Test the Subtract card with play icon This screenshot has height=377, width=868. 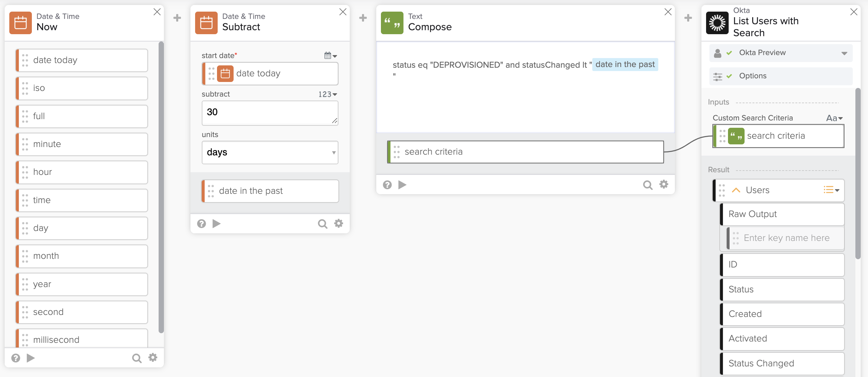(x=216, y=223)
